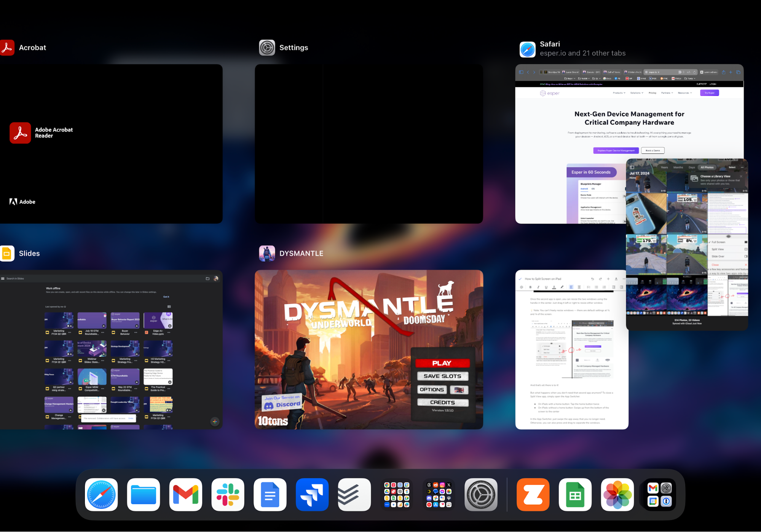Launch orange Zwift app in dock

tap(533, 494)
